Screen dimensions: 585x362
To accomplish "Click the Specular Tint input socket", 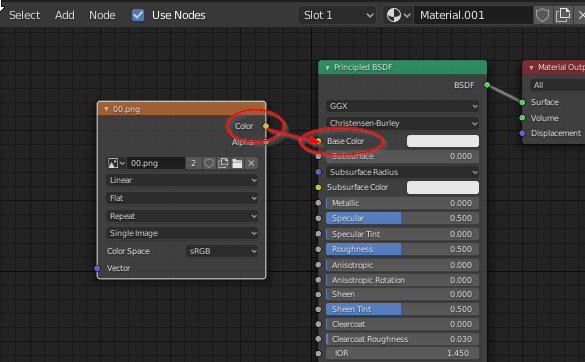I will coord(318,234).
